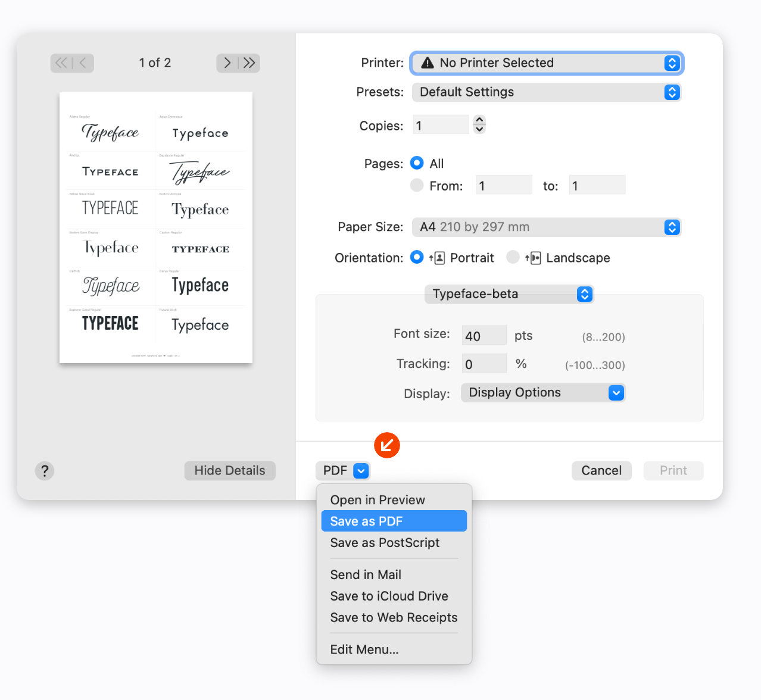Click the Hide Details button

click(229, 470)
